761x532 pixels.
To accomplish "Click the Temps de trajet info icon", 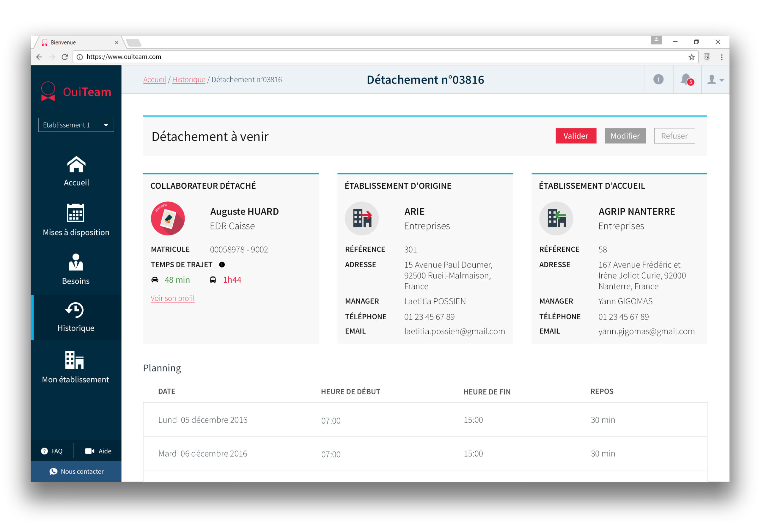I will (x=222, y=265).
